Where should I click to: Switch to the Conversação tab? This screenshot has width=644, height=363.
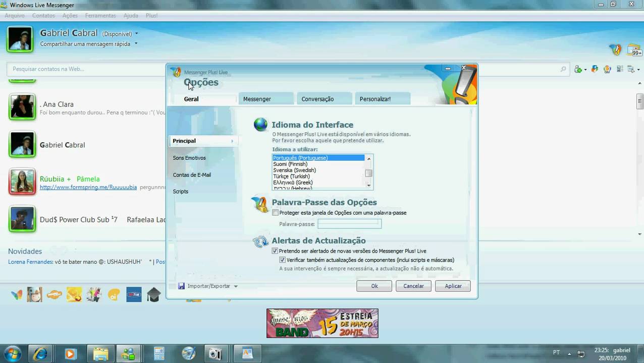click(324, 99)
